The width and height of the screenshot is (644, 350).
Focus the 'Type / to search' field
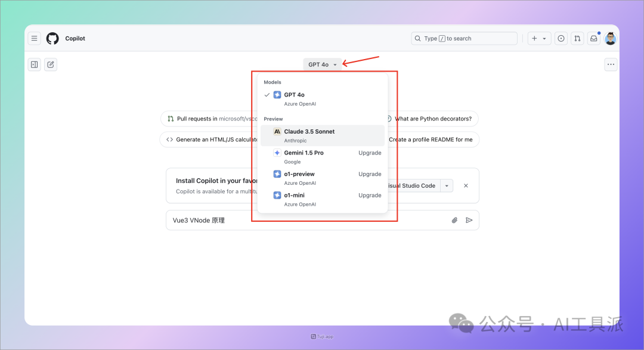pos(464,38)
